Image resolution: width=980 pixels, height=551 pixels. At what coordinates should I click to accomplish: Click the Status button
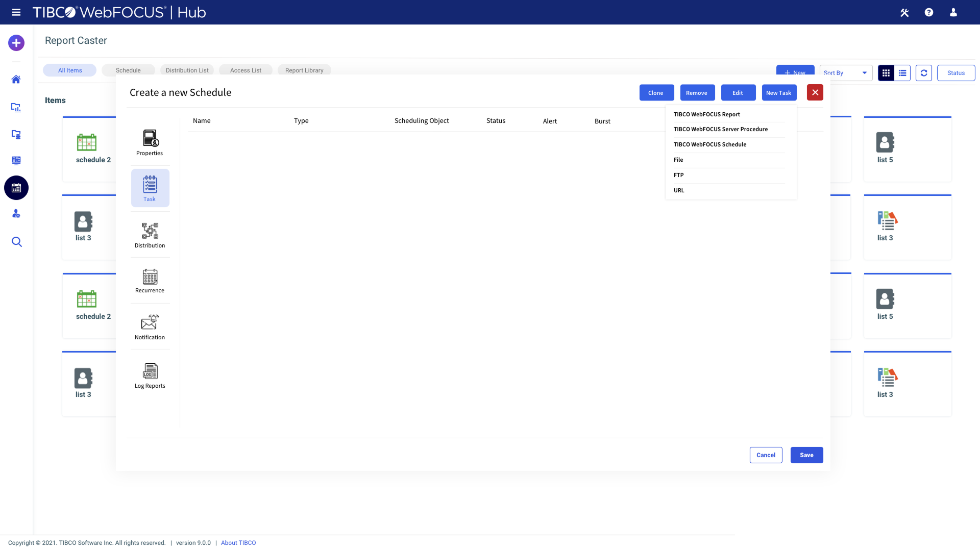956,73
